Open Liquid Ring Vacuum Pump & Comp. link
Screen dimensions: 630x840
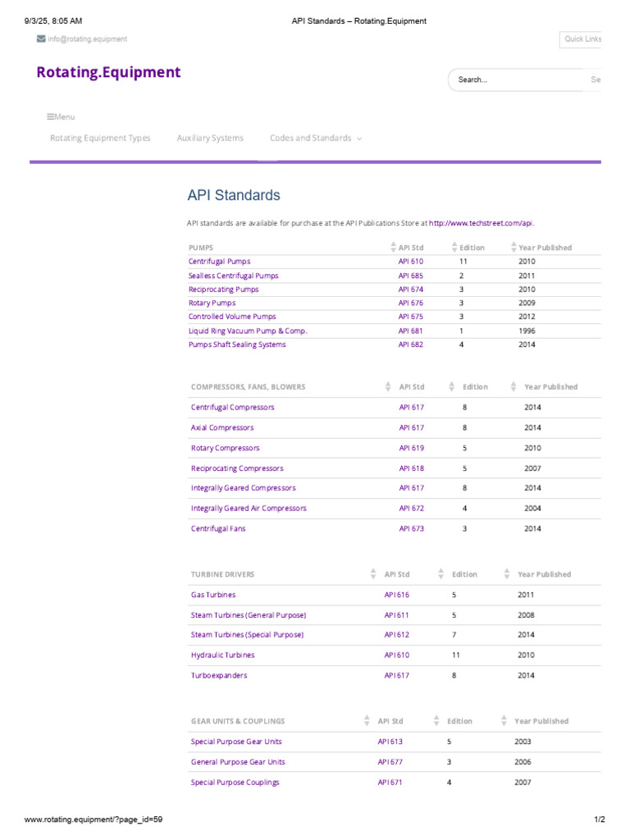click(x=248, y=331)
